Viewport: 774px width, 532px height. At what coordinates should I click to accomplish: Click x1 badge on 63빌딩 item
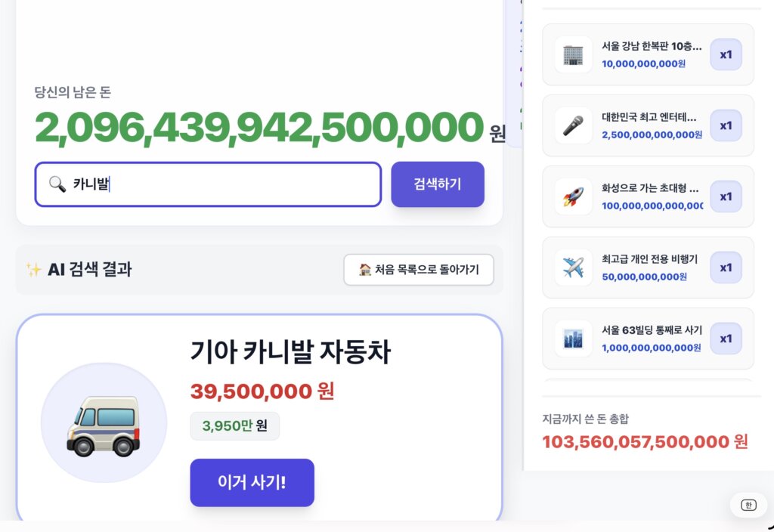726,339
